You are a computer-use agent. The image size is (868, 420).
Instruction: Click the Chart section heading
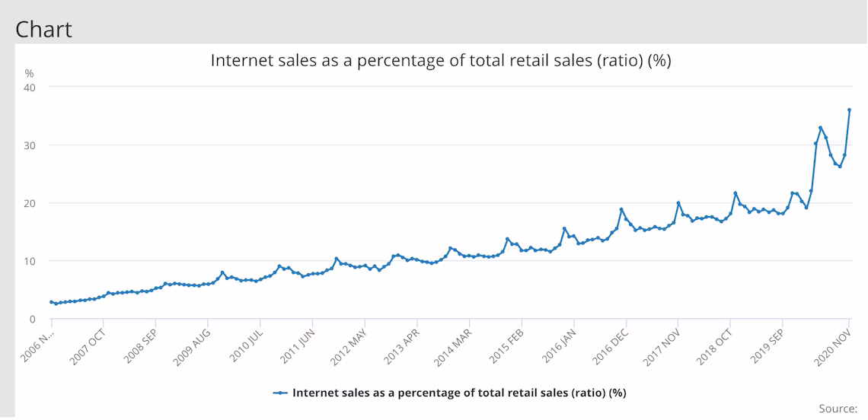(x=43, y=29)
